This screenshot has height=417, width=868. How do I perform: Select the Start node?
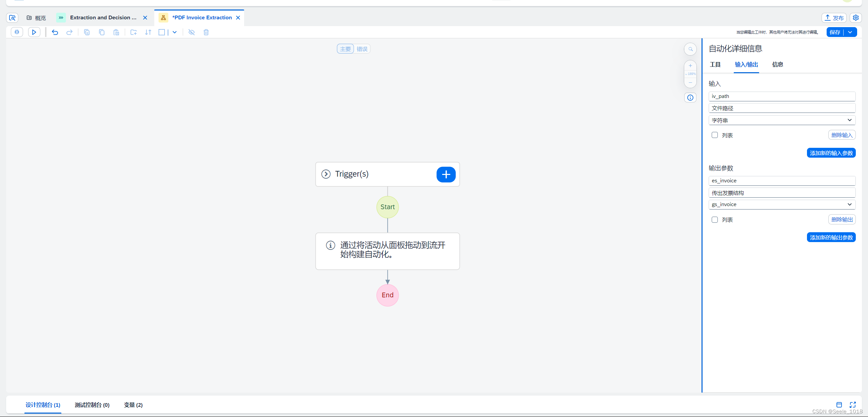click(x=388, y=207)
